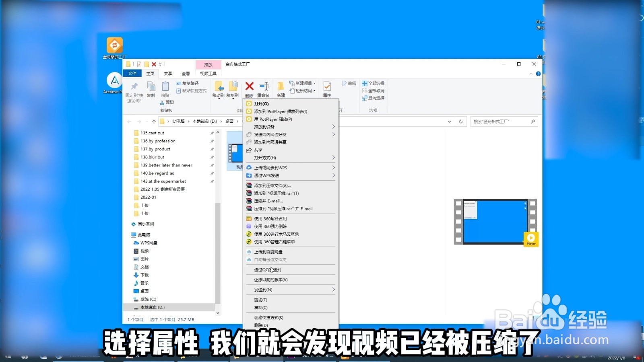Click the refresh button beside address bar
The height and width of the screenshot is (362, 644).
[461, 121]
